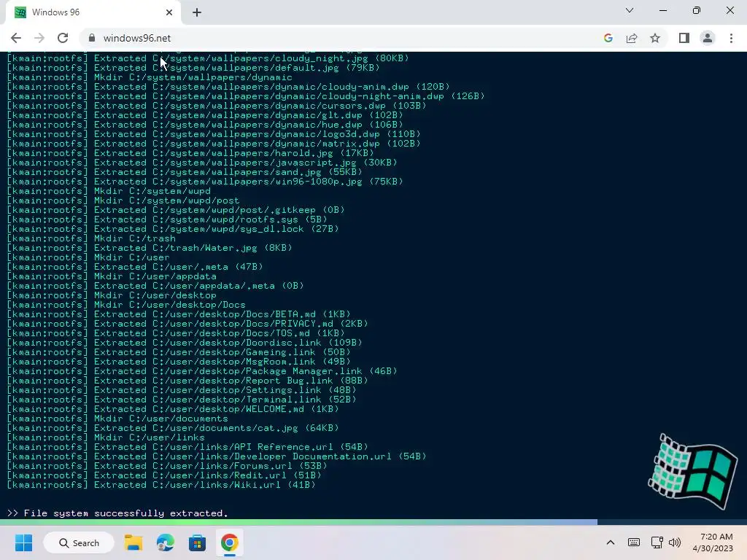This screenshot has width=747, height=560.
Task: Click the trash/Water.jpg (8KB) line
Action: coord(149,248)
